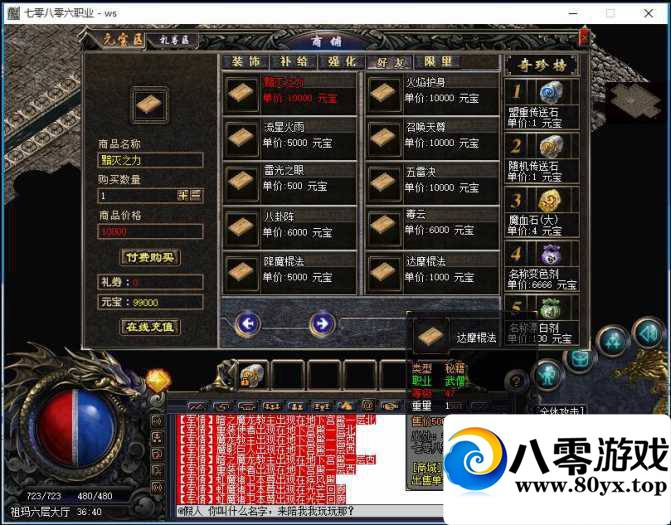Select the 黯灭之力 skill book icon

[x=241, y=93]
